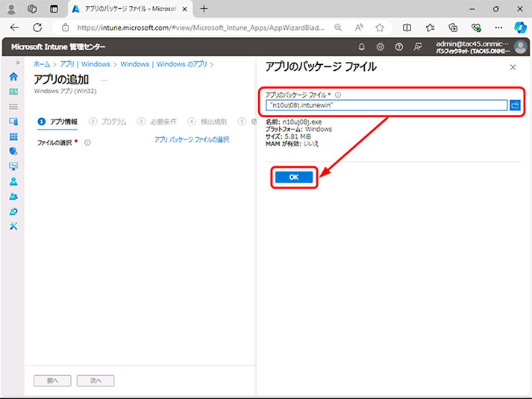Click the browser address bar URL
Viewport: 532px width, 399px height.
(200, 28)
